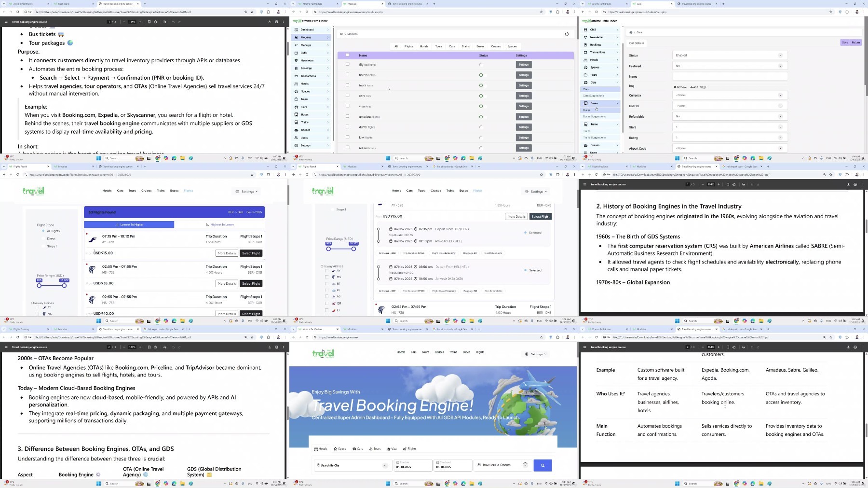
Task: Open Stars dropdown on Car Details form
Action: pyautogui.click(x=730, y=127)
